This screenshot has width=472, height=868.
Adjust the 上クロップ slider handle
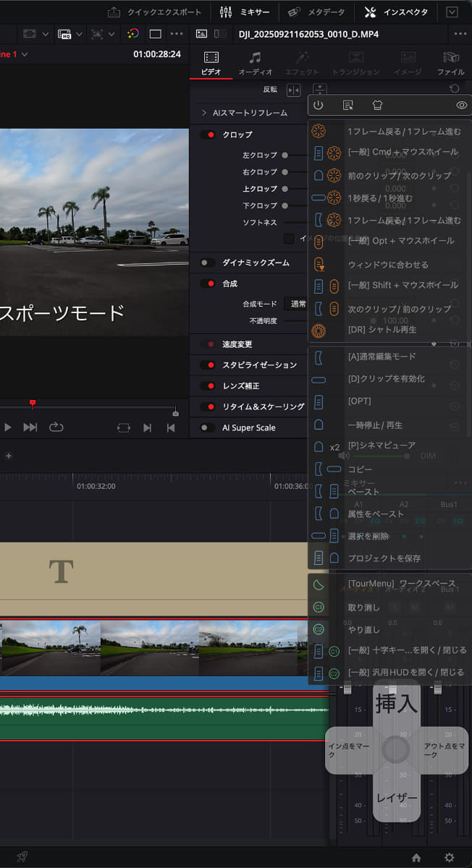coord(285,189)
